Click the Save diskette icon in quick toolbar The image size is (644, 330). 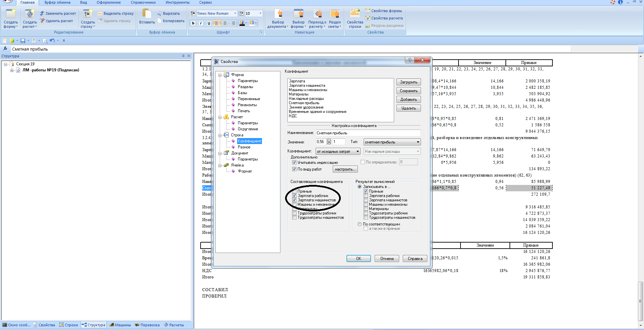pos(23,41)
